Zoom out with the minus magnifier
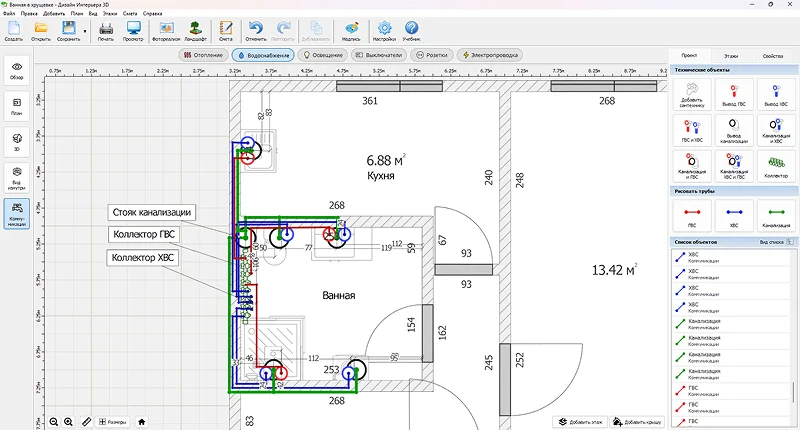 pos(54,422)
